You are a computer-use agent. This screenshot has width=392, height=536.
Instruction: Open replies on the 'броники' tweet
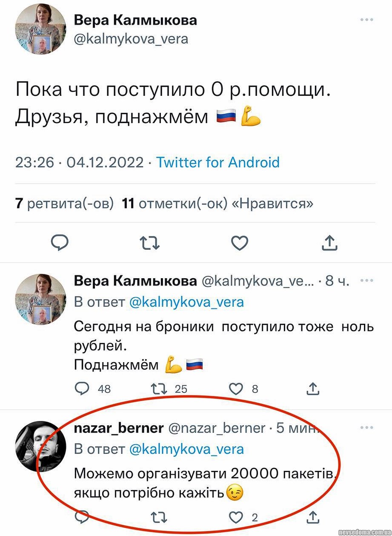pos(81,388)
